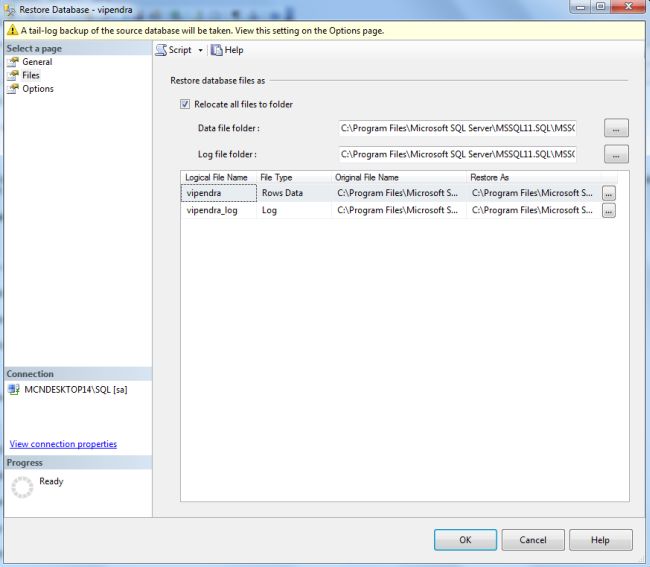Image resolution: width=650 pixels, height=567 pixels.
Task: Open Help from the toolbar
Action: (x=227, y=50)
